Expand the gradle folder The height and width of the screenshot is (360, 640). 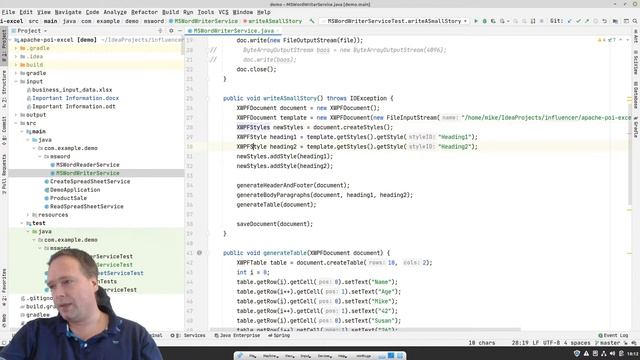tap(16, 73)
